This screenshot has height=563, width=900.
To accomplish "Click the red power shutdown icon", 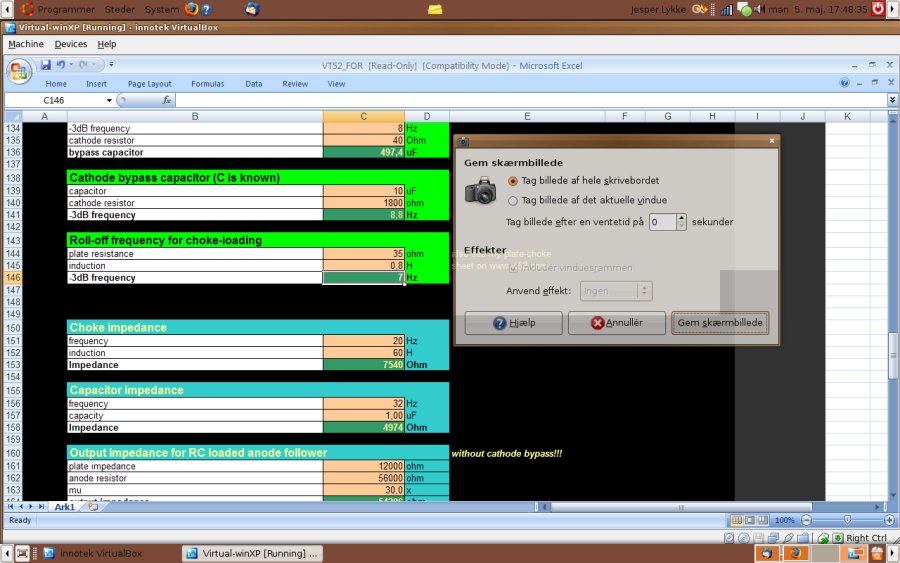I will click(x=878, y=9).
